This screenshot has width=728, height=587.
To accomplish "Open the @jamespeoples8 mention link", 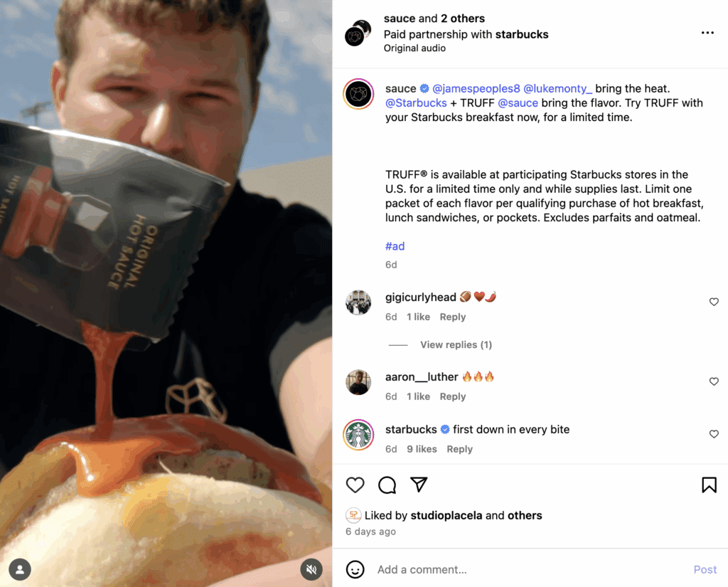I will click(476, 89).
